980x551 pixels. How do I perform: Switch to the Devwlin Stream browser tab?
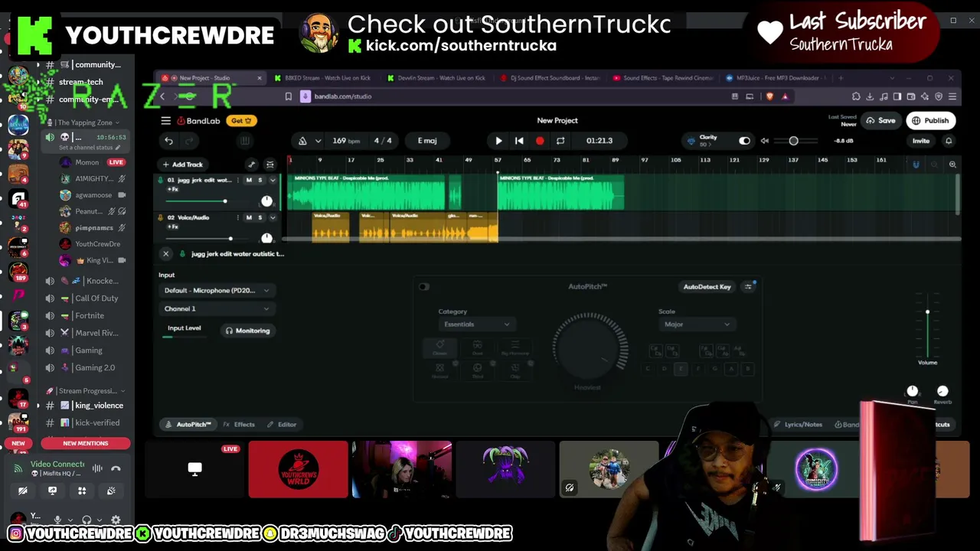pos(436,78)
